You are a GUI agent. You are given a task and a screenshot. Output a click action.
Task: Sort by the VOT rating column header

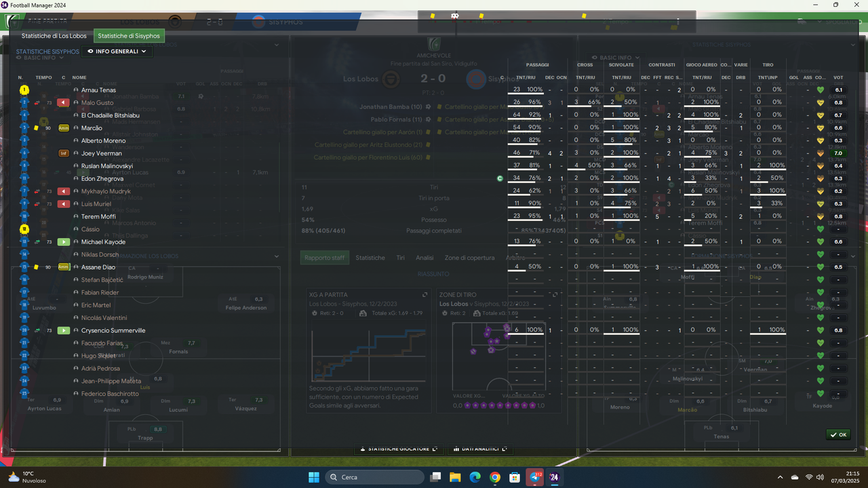pyautogui.click(x=838, y=77)
